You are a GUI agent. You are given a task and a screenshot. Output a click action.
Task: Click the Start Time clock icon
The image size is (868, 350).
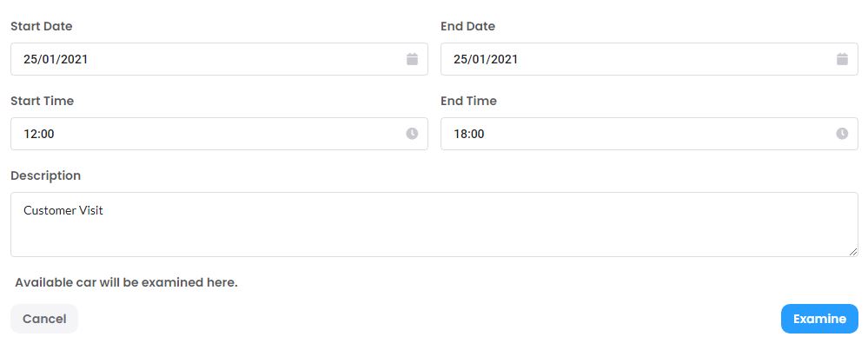(x=412, y=134)
